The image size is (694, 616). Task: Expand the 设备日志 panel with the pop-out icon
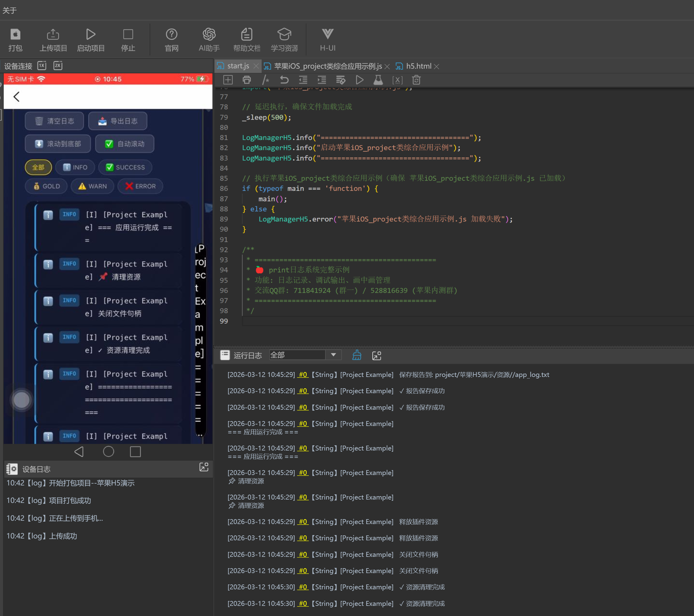(x=204, y=468)
